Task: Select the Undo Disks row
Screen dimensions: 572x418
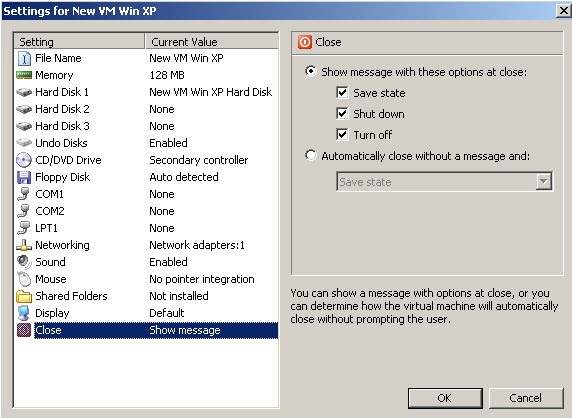Action: 146,143
